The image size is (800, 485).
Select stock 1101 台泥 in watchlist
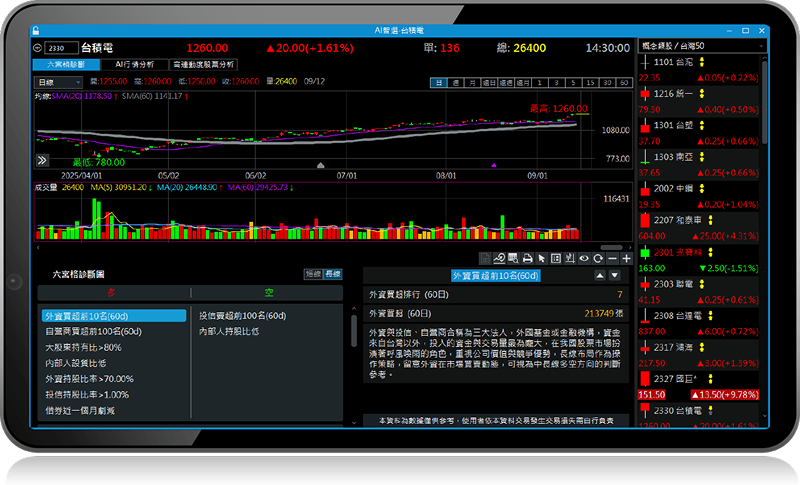698,70
